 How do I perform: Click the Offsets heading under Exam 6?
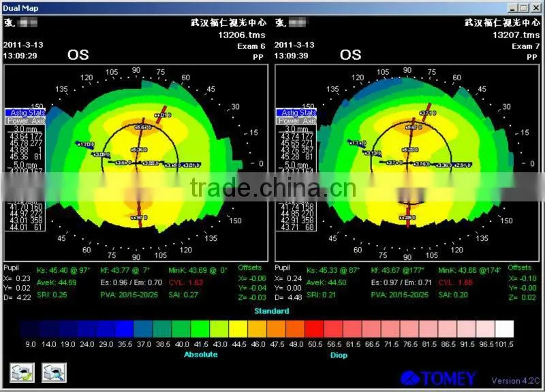click(250, 267)
